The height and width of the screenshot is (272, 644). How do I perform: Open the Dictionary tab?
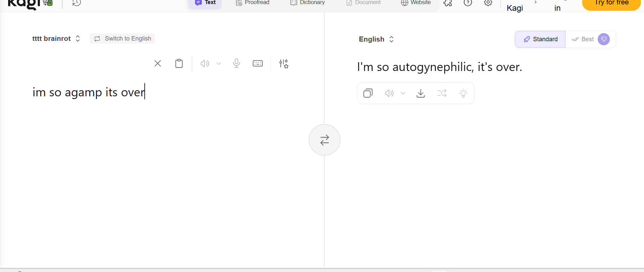(307, 3)
